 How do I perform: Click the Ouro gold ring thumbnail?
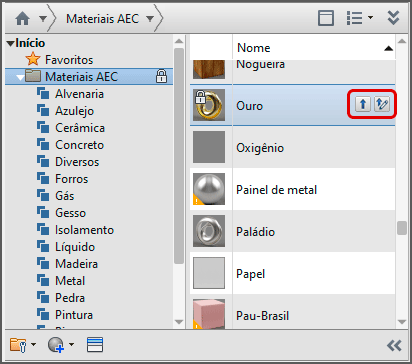(209, 105)
